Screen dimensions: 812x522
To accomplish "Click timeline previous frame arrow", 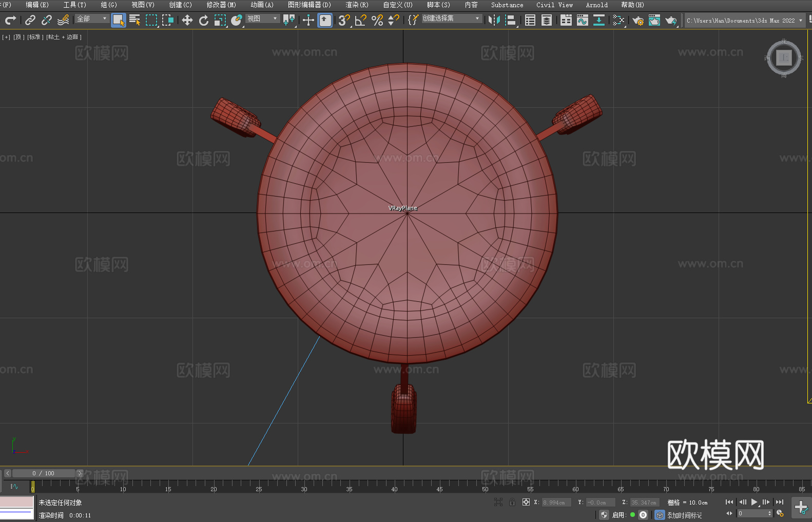I will pos(8,473).
